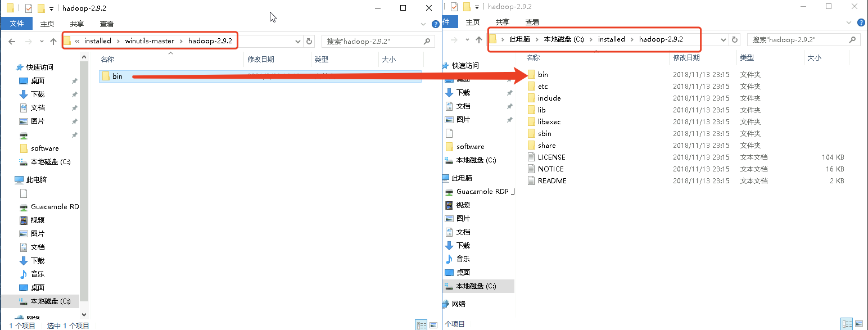Select sbin folder name in right window
This screenshot has width=868, height=330.
545,134
